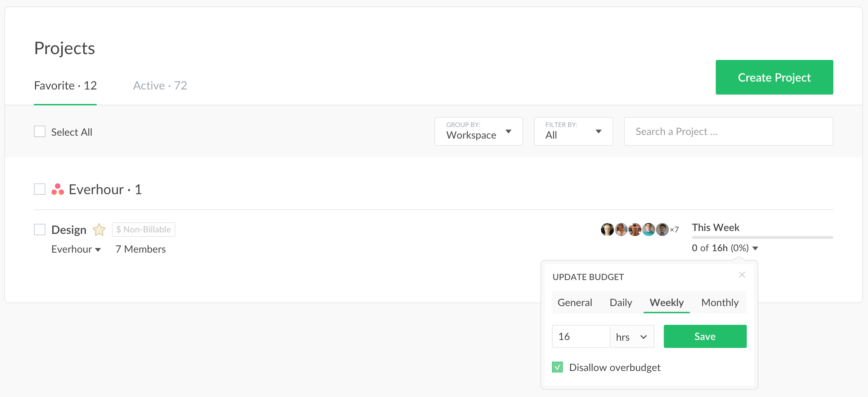The width and height of the screenshot is (868, 397).
Task: Save the weekly budget
Action: click(x=705, y=336)
